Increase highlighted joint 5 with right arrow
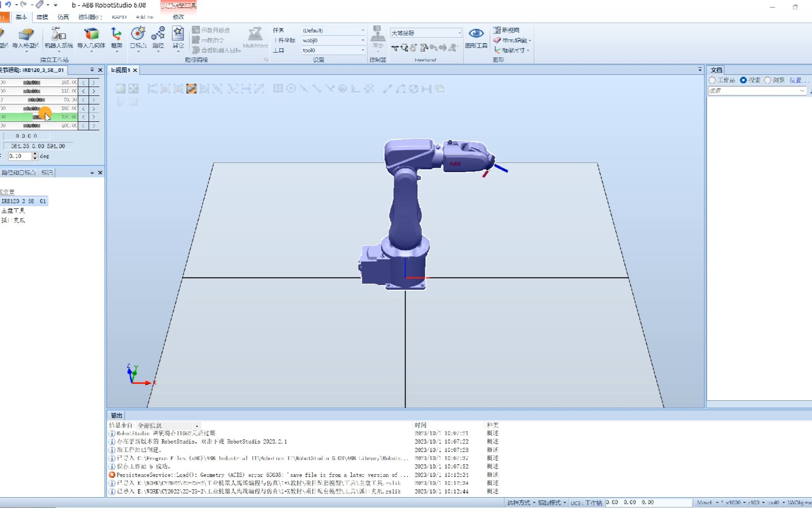 pyautogui.click(x=94, y=117)
